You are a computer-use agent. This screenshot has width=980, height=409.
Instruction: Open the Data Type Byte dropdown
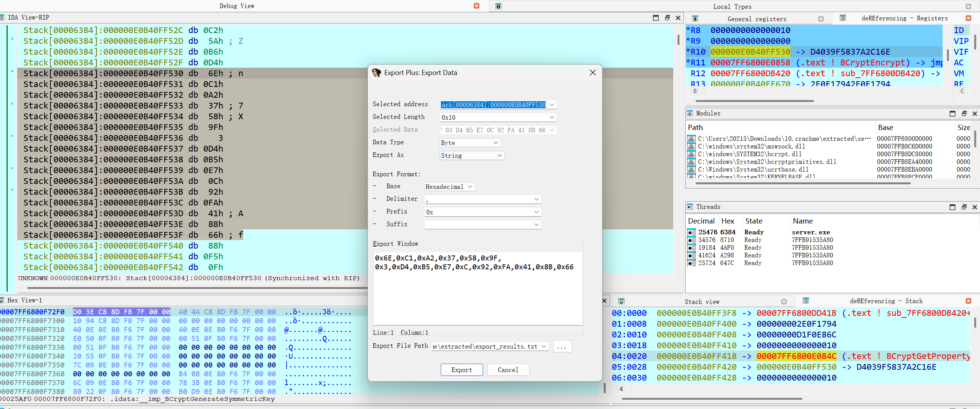point(496,143)
